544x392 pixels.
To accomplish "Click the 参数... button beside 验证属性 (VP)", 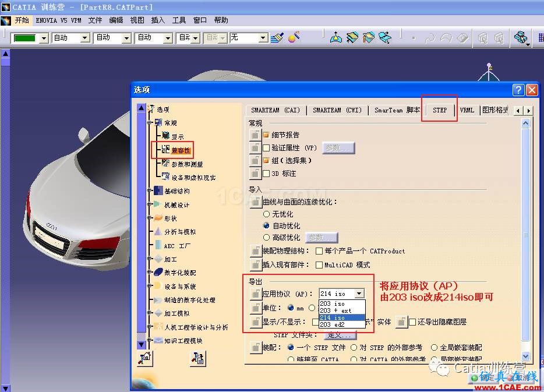I will pyautogui.click(x=338, y=148).
